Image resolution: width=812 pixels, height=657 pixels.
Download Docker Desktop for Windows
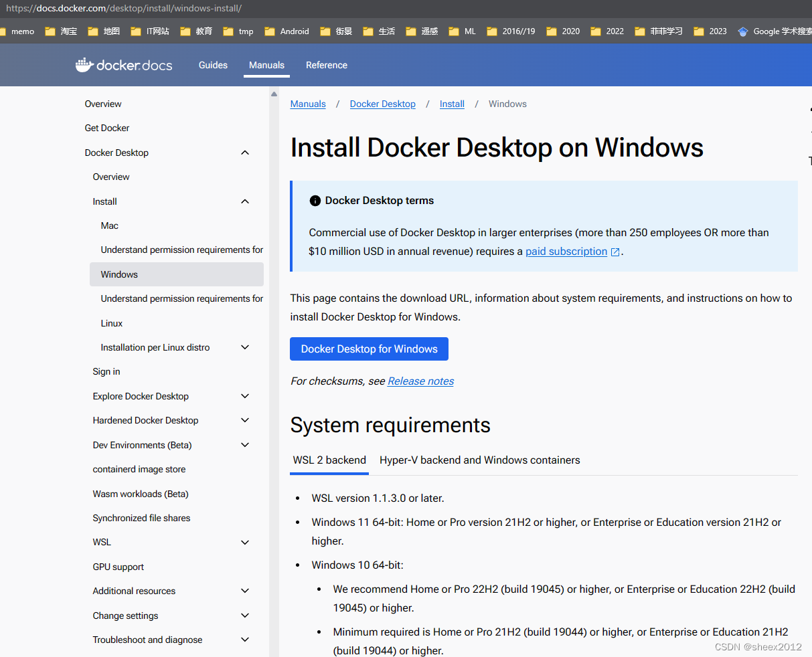(369, 349)
